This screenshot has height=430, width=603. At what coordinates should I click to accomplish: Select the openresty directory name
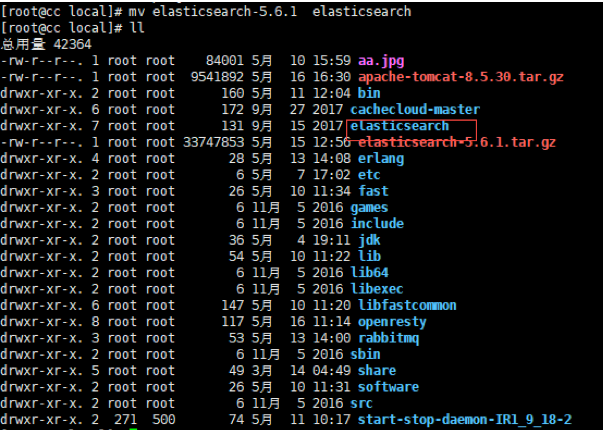(x=392, y=322)
